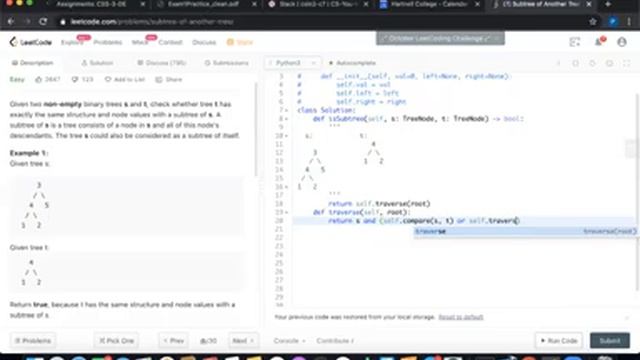
Task: Collapse code fold at line 10
Action: [x=287, y=136]
